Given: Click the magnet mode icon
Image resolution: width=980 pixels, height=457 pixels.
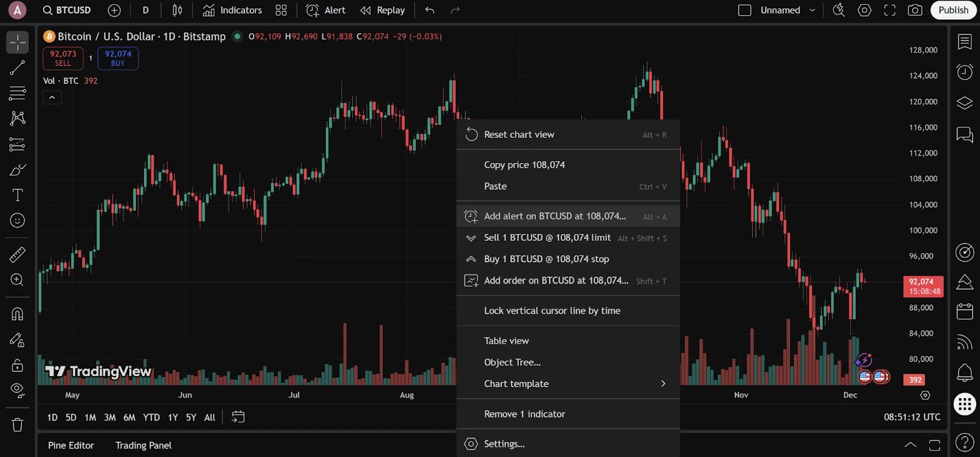Looking at the screenshot, I should pyautogui.click(x=17, y=314).
